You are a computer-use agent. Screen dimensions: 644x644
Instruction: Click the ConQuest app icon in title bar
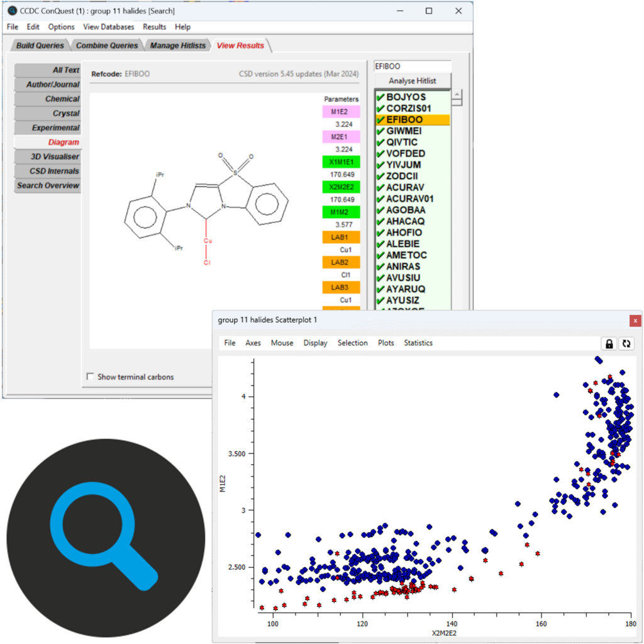[x=12, y=11]
